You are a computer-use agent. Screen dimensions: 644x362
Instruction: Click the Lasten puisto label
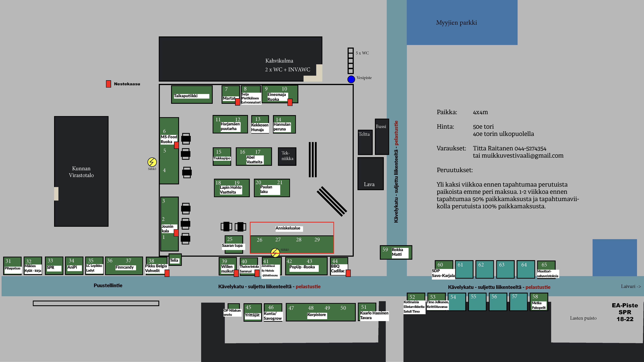[583, 318]
